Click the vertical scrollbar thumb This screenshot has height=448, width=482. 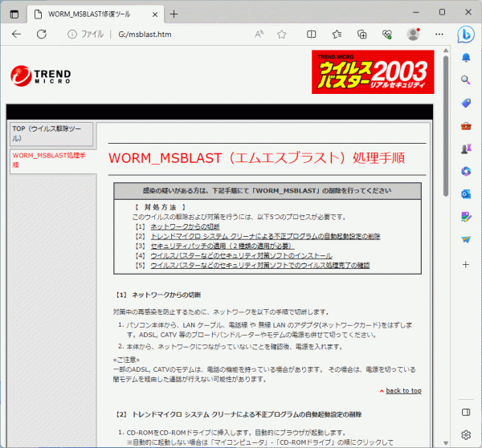click(446, 125)
